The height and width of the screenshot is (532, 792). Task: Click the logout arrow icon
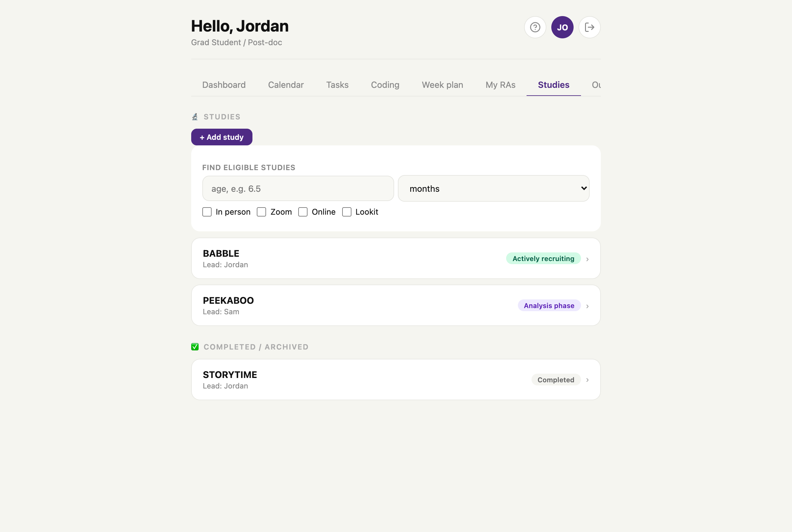click(x=589, y=27)
